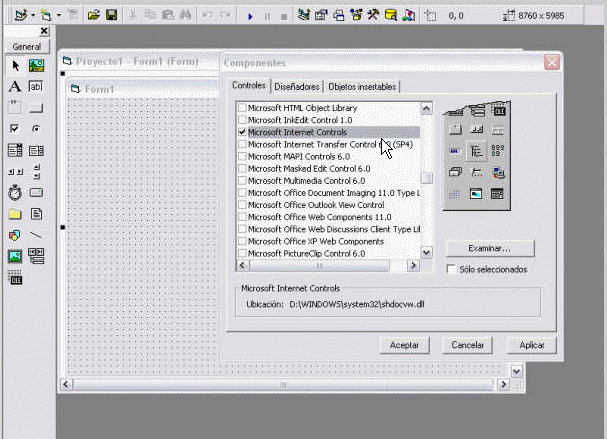Click the component list vertical scrollbar thumb
The width and height of the screenshot is (607, 439).
426,178
